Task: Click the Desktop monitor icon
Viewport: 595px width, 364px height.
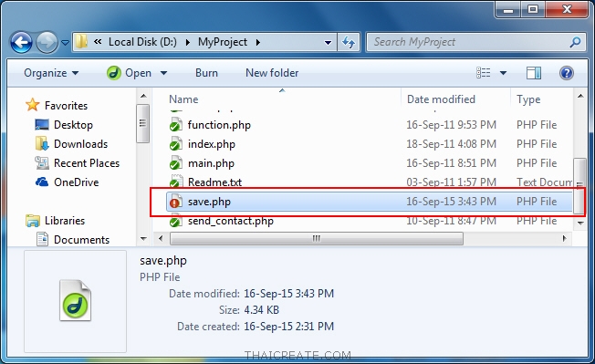Action: coord(42,124)
